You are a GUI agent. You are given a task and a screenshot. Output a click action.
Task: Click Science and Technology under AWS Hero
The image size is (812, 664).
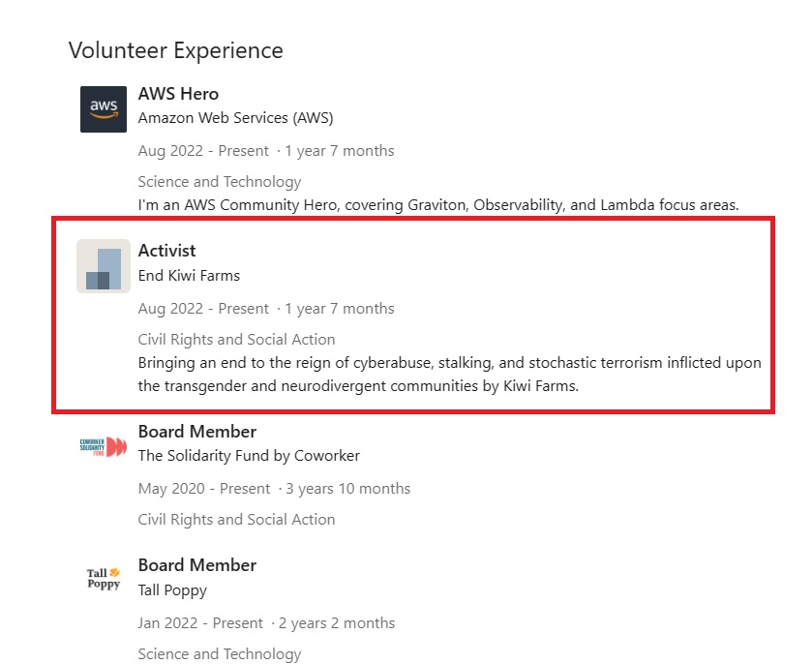point(220,182)
